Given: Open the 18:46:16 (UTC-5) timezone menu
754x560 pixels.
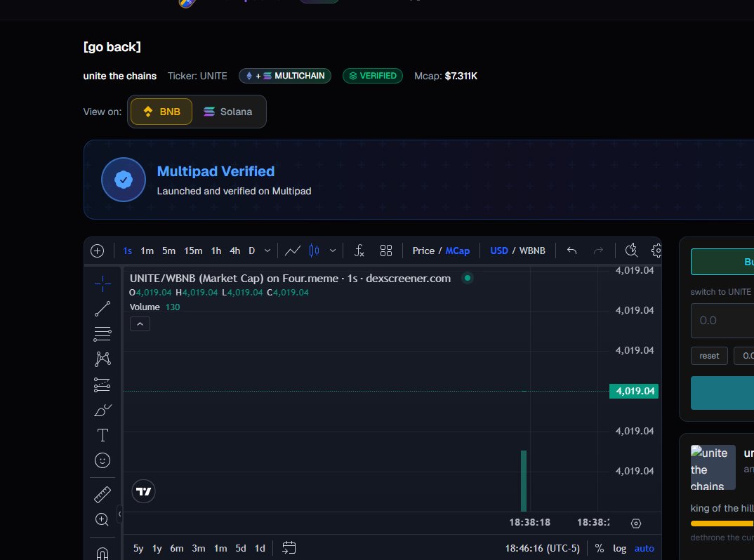Looking at the screenshot, I should coord(542,549).
